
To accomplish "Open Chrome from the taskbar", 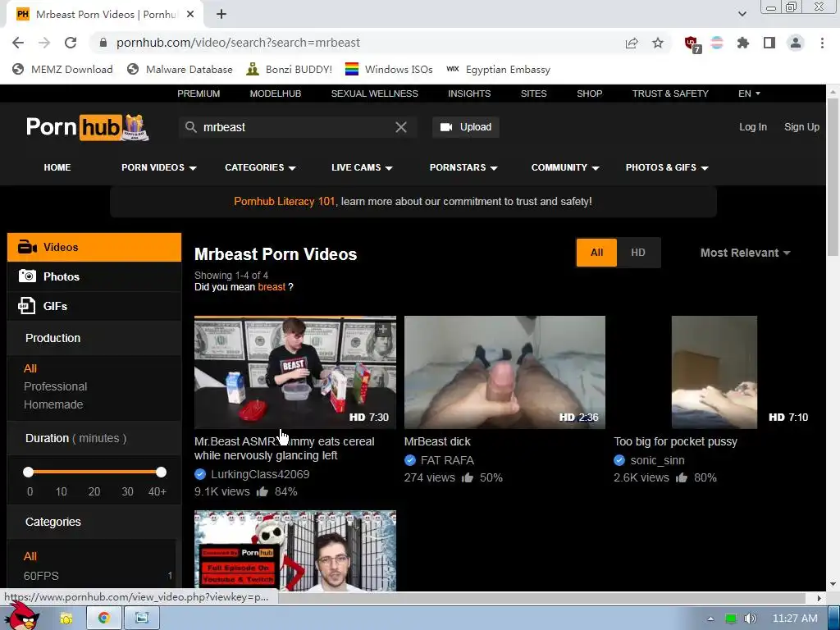I will pyautogui.click(x=103, y=619).
